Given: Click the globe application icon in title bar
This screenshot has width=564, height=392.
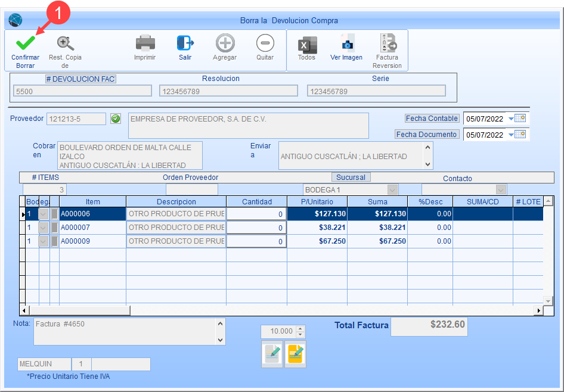Looking at the screenshot, I should click(15, 20).
